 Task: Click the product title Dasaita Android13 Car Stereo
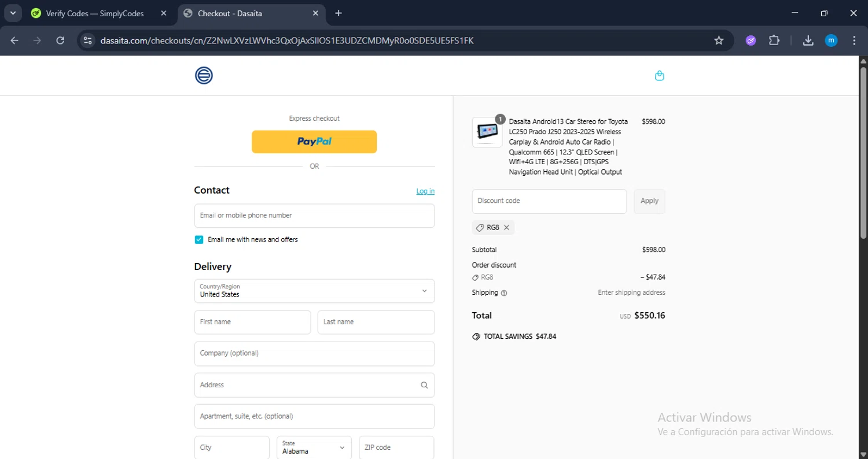pyautogui.click(x=568, y=147)
